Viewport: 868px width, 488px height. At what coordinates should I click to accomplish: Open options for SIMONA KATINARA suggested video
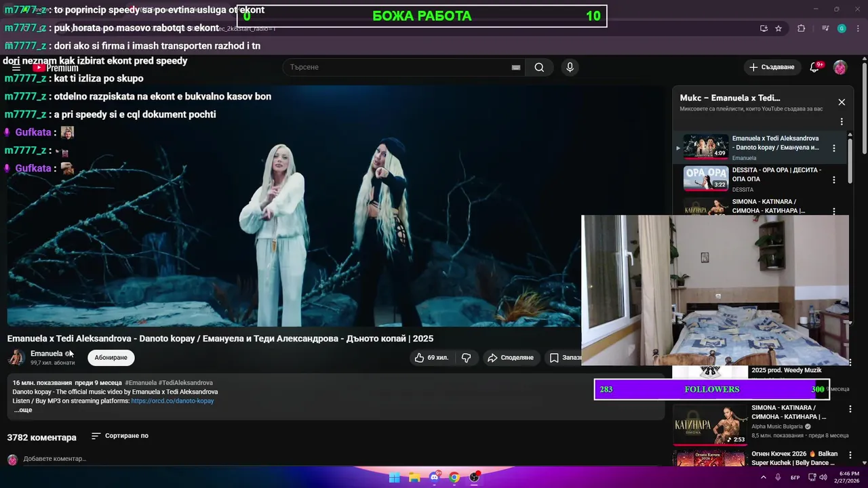pyautogui.click(x=850, y=409)
